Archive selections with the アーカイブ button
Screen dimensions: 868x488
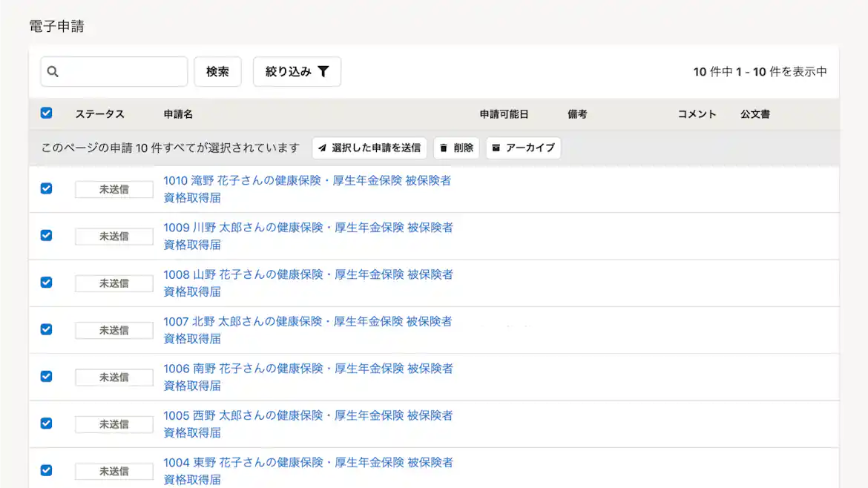point(525,148)
